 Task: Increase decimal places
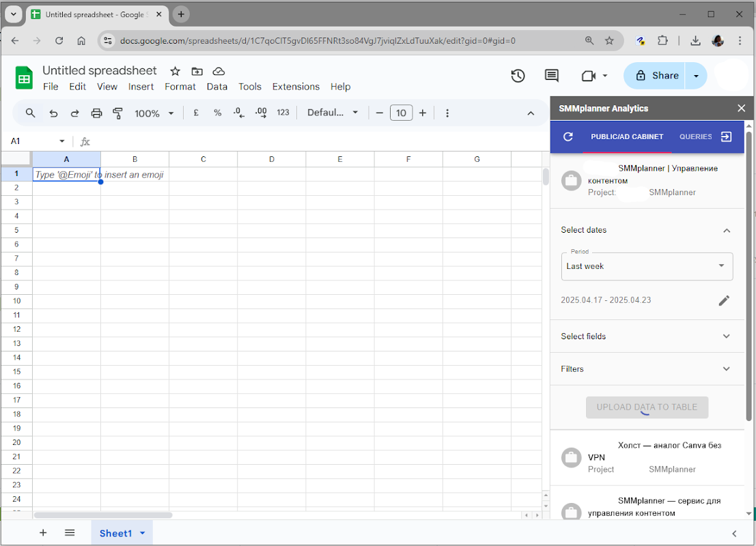click(x=261, y=113)
